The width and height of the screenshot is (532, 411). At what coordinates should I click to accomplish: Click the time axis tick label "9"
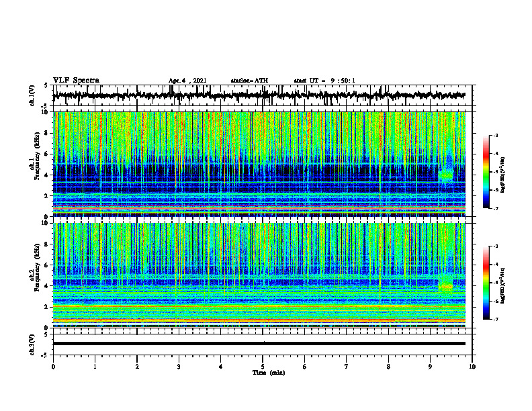pos(430,367)
